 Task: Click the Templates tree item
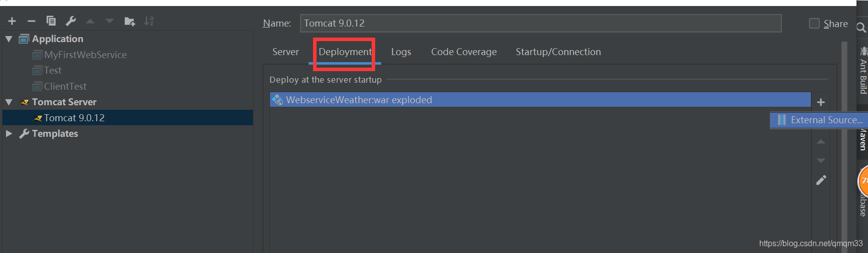pyautogui.click(x=55, y=133)
